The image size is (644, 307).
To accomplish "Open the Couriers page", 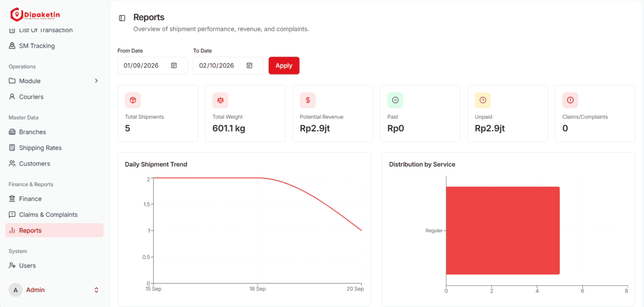I will [54, 97].
